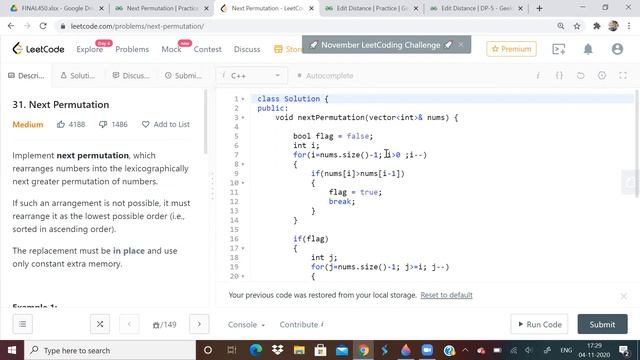Like the problem with thumbs up
Viewport: 640px width, 360px height.
[x=61, y=124]
